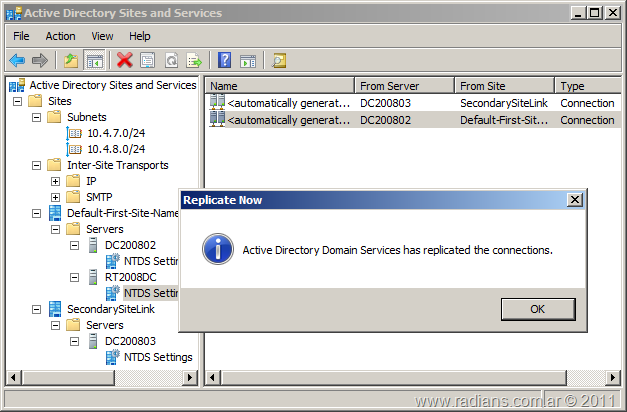Click the Refresh toolbar icon

171,61
